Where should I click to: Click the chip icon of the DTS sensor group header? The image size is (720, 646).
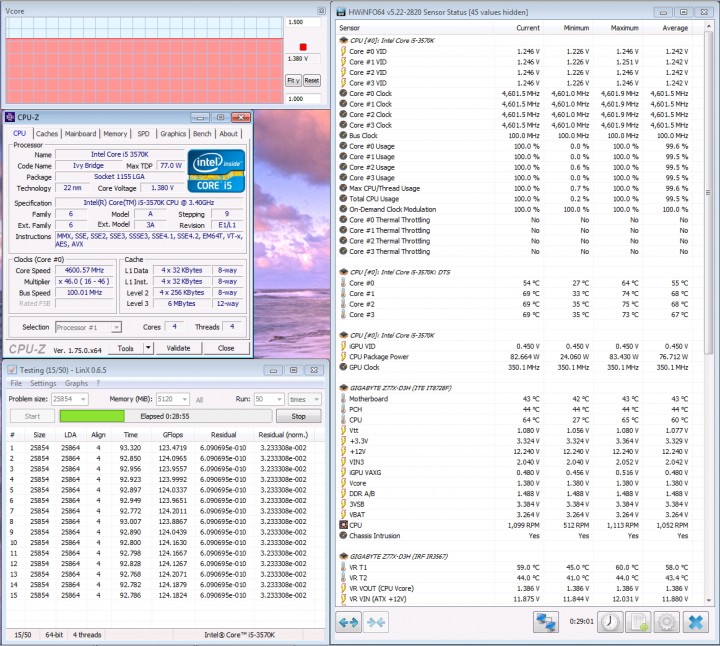pyautogui.click(x=343, y=272)
